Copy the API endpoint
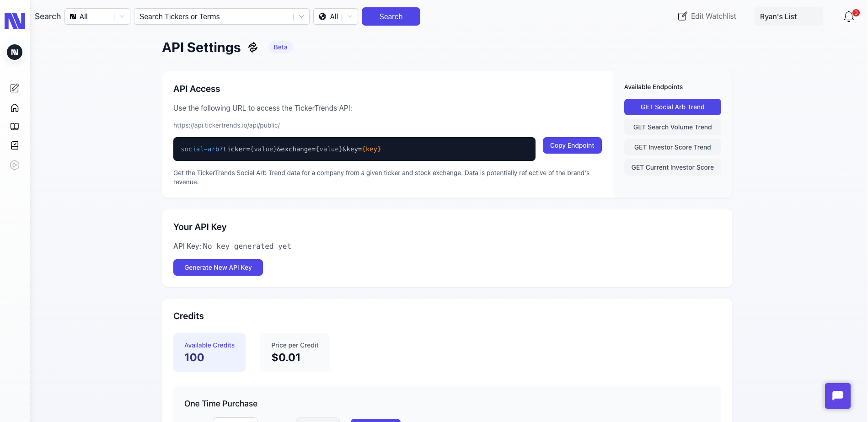This screenshot has height=422, width=868. pos(572,145)
